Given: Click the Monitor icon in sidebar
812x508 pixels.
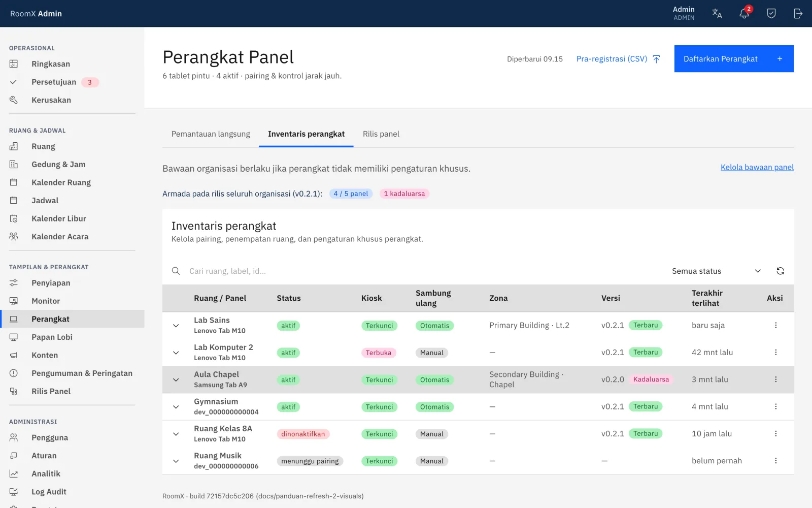Looking at the screenshot, I should pos(14,301).
